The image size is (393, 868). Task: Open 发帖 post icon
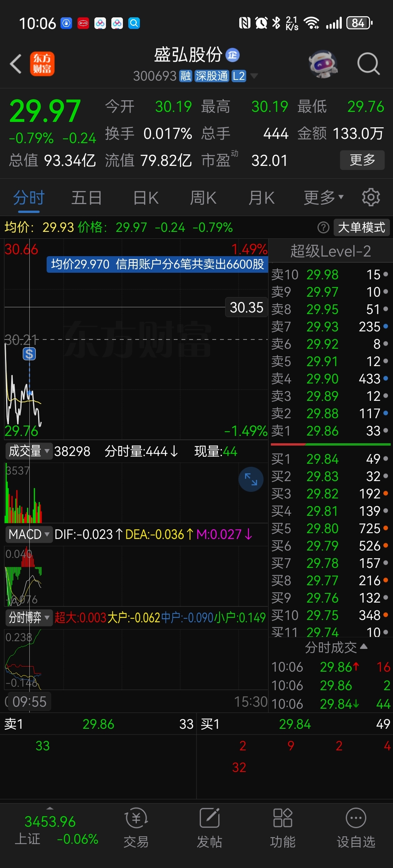pyautogui.click(x=210, y=827)
